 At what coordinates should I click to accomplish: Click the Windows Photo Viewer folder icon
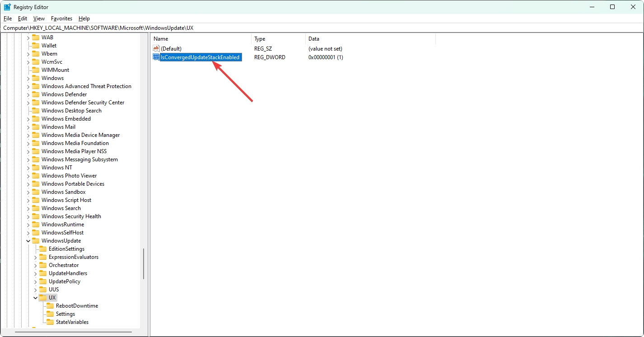pos(36,176)
